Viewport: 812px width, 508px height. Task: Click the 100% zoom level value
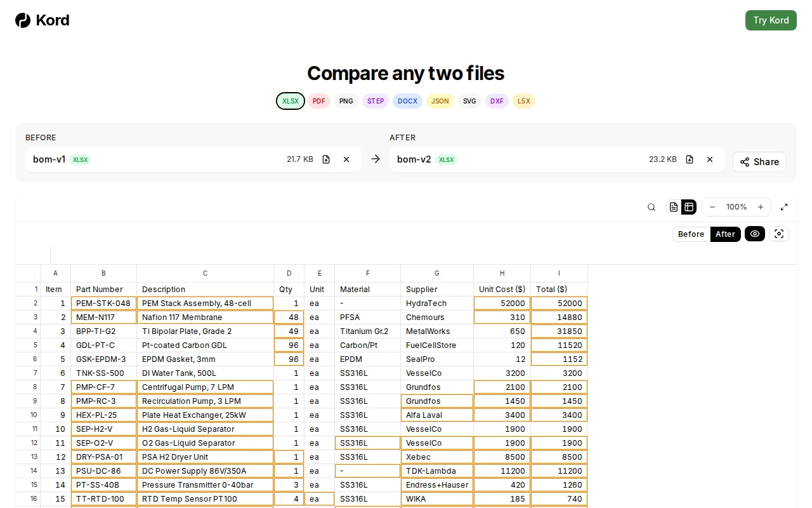pyautogui.click(x=737, y=207)
